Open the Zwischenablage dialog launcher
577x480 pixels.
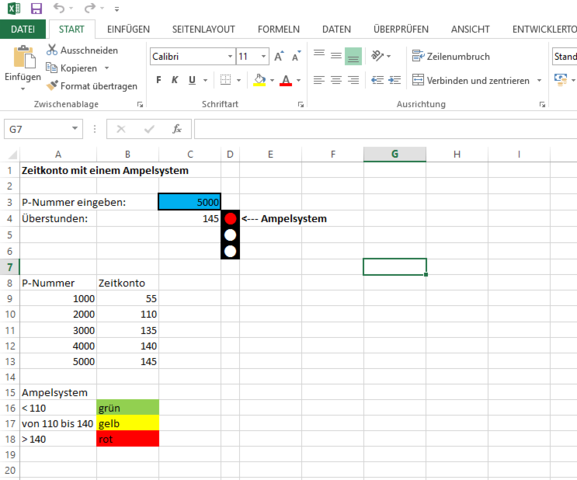[x=140, y=105]
